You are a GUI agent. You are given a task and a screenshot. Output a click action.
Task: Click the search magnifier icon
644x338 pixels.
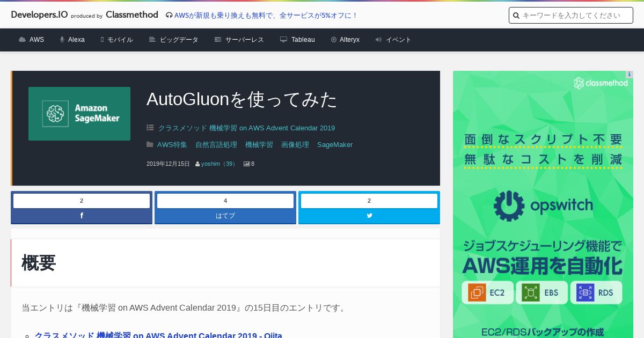pyautogui.click(x=516, y=16)
